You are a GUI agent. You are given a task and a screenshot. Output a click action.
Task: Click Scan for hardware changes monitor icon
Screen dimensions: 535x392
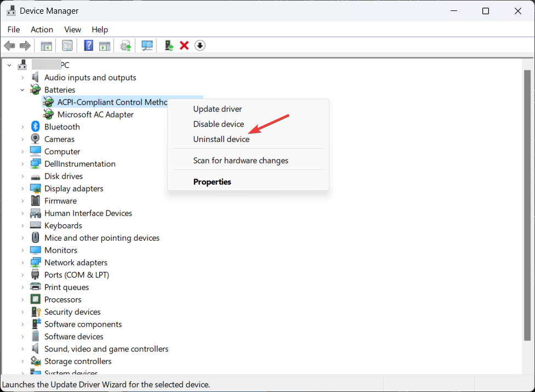pos(147,46)
